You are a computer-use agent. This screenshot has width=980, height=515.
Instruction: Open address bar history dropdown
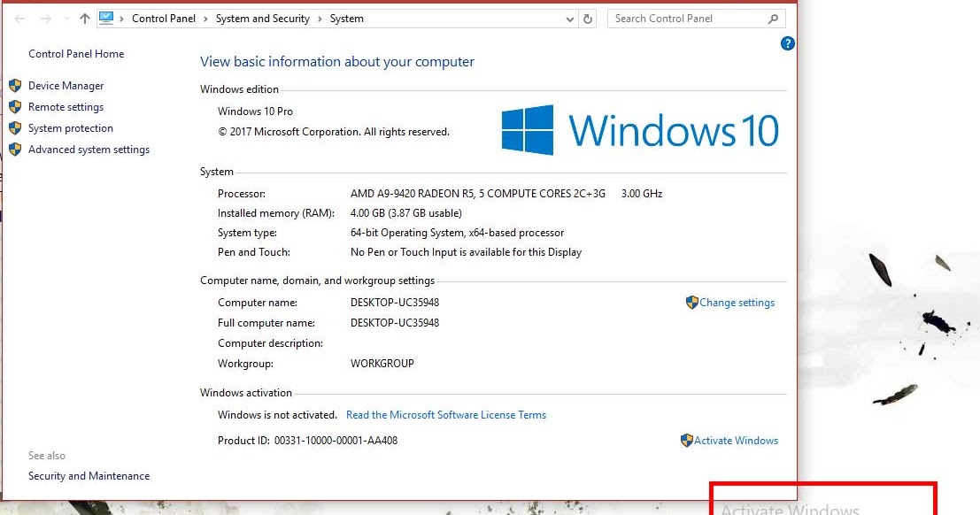click(x=569, y=19)
